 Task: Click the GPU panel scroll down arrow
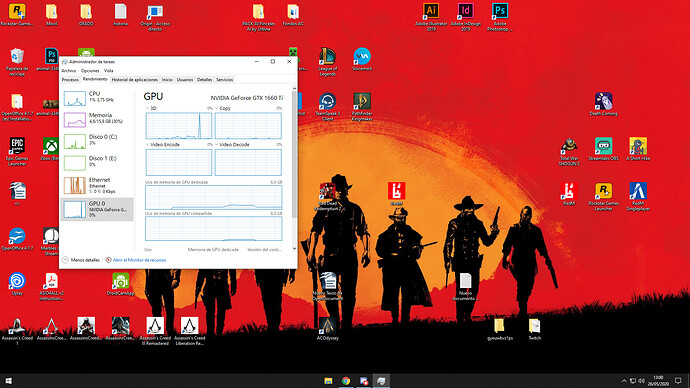(294, 249)
